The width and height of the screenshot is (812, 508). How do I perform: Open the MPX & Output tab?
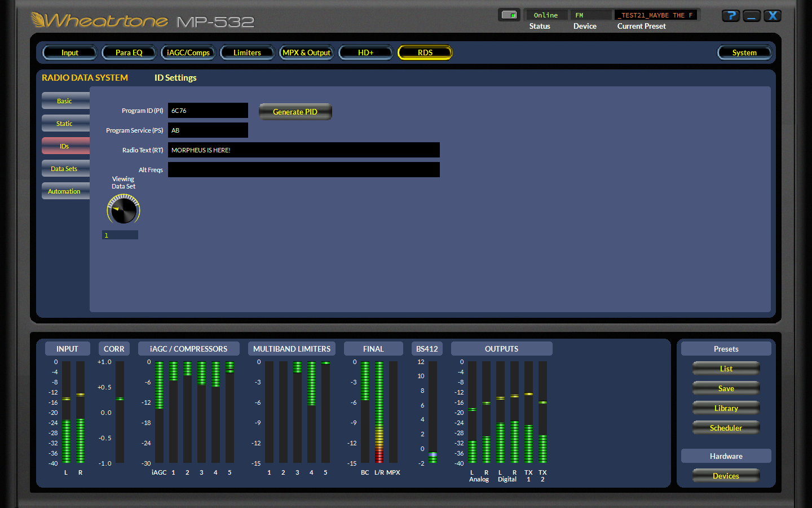coord(306,52)
